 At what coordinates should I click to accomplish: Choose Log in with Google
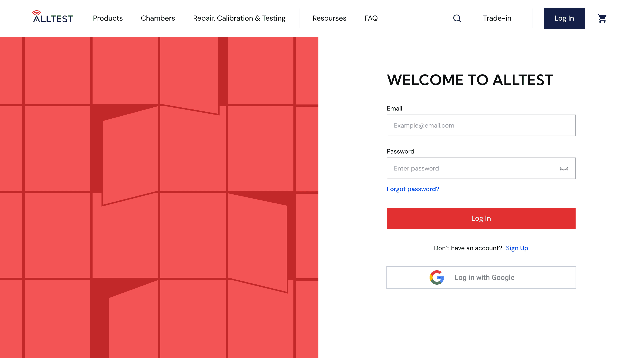click(x=484, y=277)
